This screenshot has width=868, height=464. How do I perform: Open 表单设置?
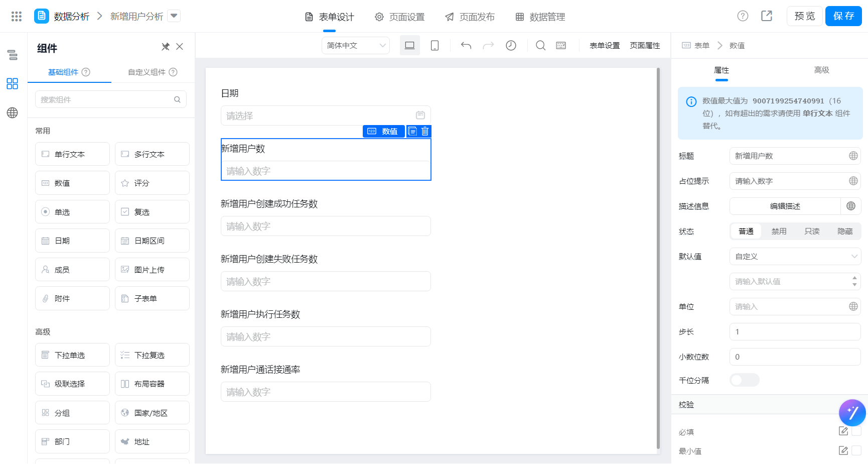605,45
